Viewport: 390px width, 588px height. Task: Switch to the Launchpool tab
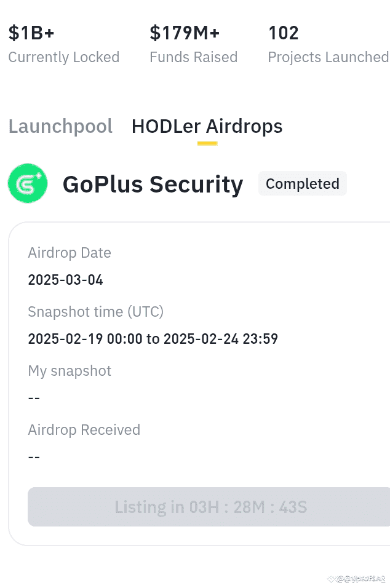tap(60, 126)
